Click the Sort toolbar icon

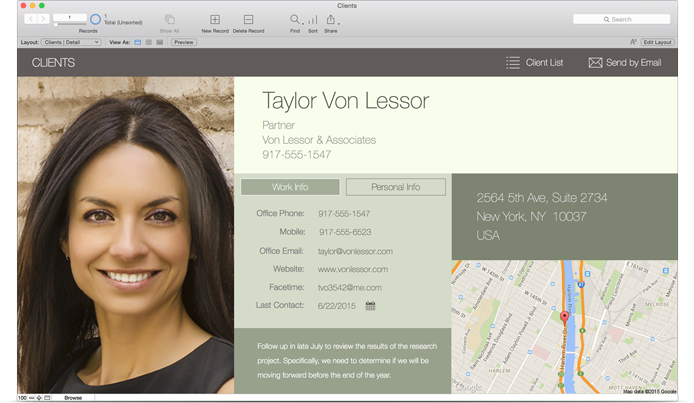313,19
